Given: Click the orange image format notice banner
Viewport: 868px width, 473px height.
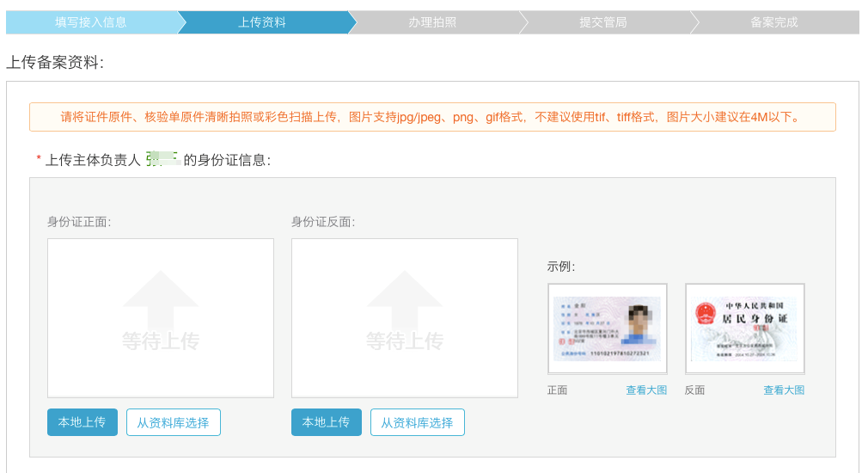Looking at the screenshot, I should 432,117.
